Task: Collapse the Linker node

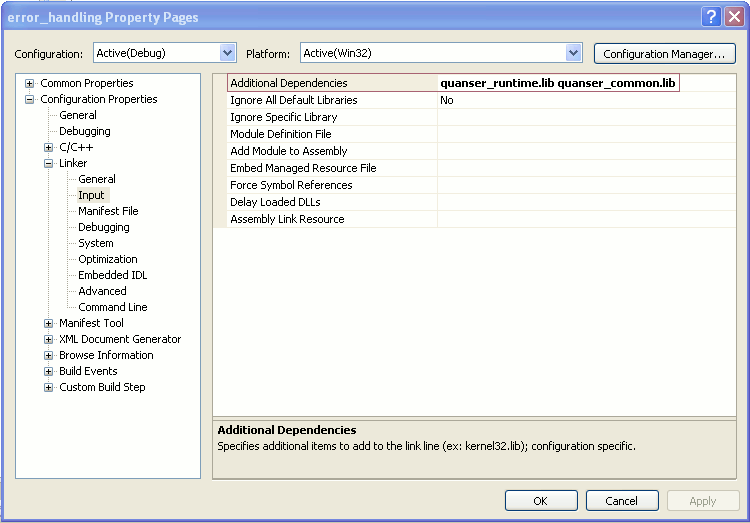Action: click(48, 163)
